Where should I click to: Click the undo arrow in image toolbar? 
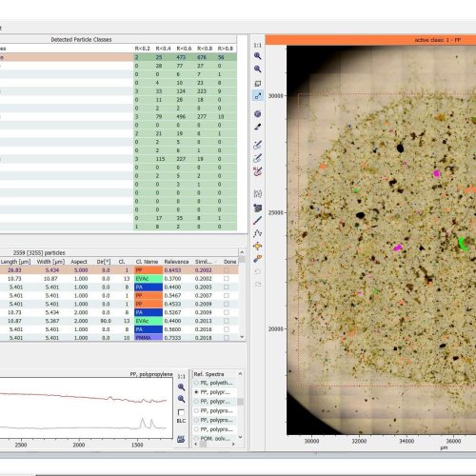[x=258, y=271]
